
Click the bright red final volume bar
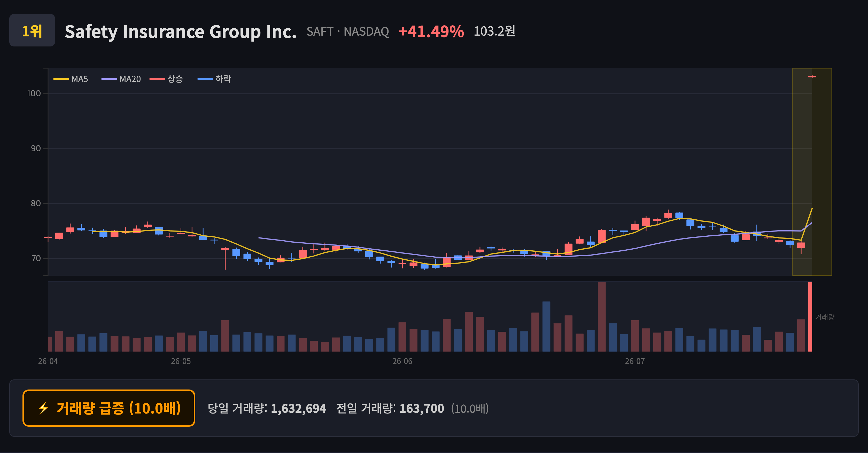810,317
